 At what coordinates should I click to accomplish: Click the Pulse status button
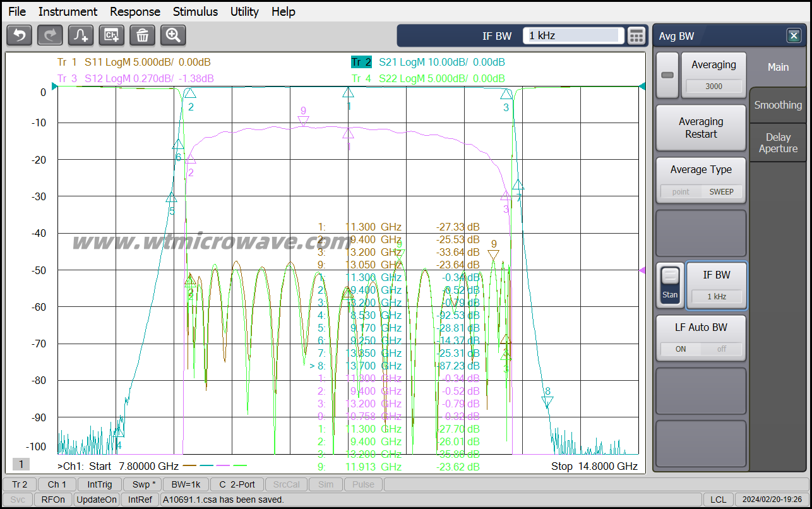point(363,484)
